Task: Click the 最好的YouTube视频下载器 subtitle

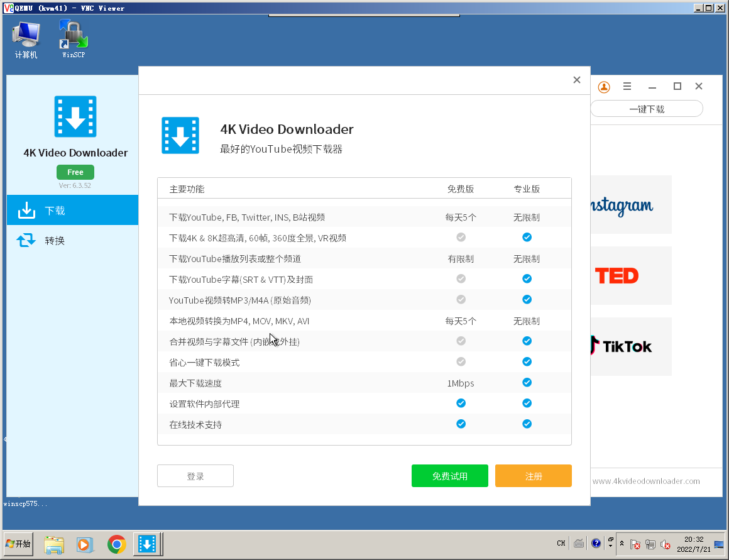Action: 282,149
